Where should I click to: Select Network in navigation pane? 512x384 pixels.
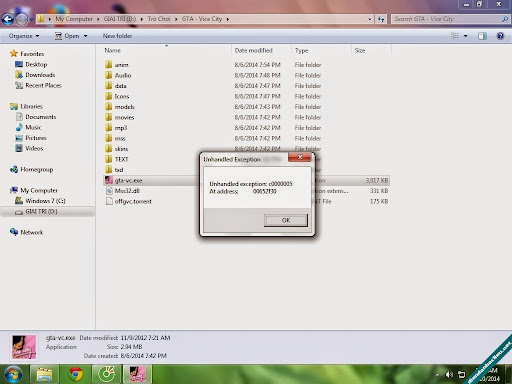[26, 232]
